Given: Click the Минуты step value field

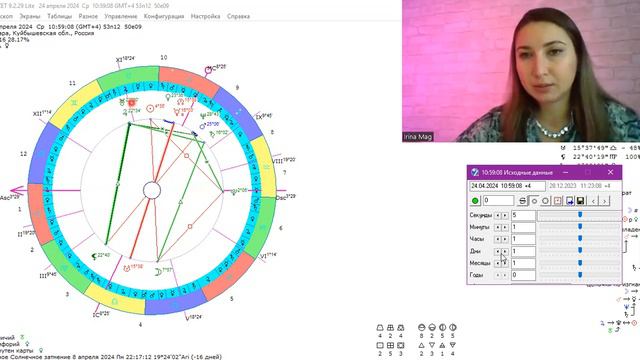Looking at the screenshot, I should pos(523,227).
